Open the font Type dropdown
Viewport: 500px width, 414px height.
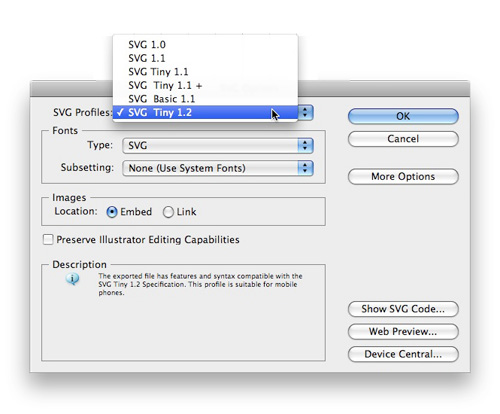click(x=218, y=146)
